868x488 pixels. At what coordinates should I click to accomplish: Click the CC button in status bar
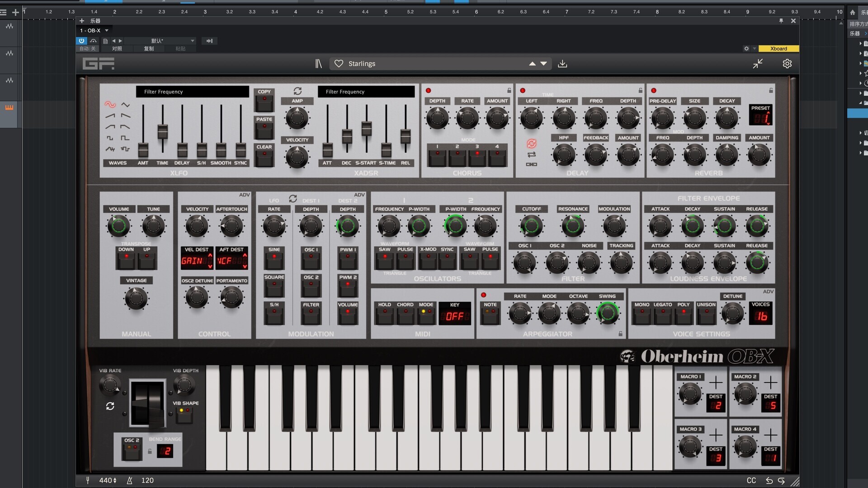click(x=751, y=480)
